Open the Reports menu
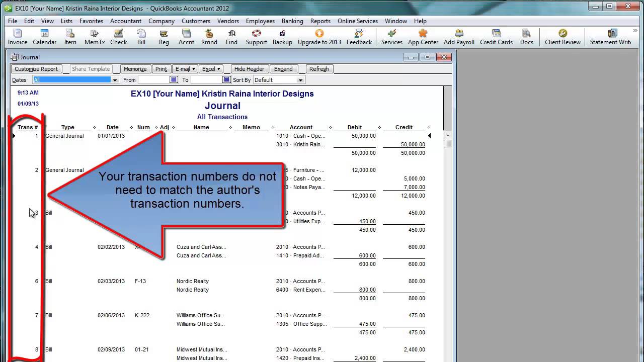Screen dimensions: 644x362 coord(320,21)
